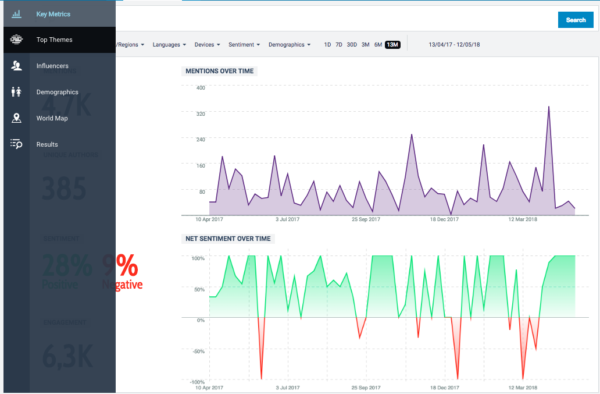Click the Influencers person icon
Screen dimensions: 600x394
click(16, 66)
